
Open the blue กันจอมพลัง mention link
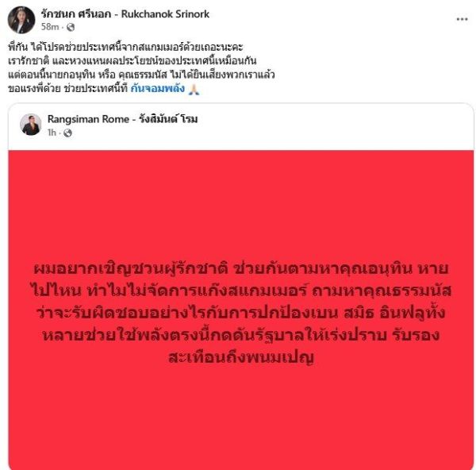158,88
